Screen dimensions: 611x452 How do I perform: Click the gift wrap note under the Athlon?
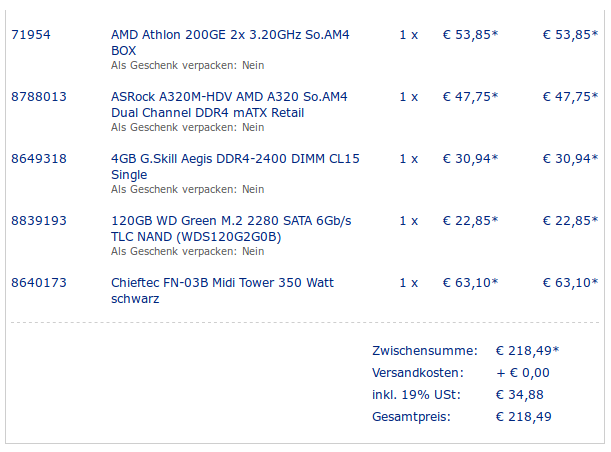coord(187,65)
